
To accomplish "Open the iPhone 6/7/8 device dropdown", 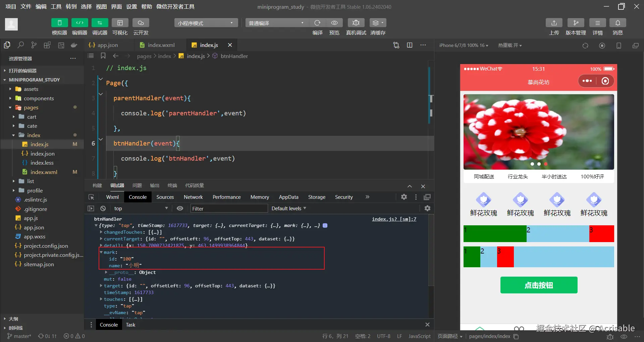I will pos(464,45).
